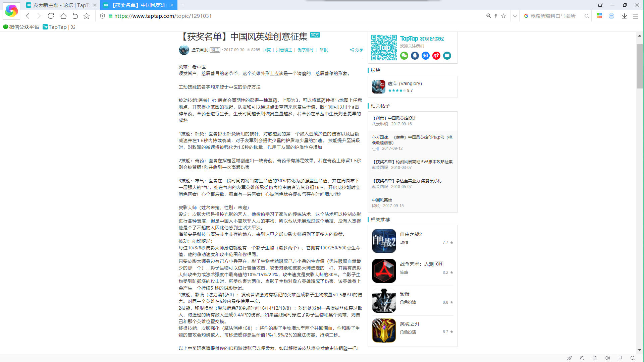
Task: Click 倒序排列 sort link
Action: (306, 50)
